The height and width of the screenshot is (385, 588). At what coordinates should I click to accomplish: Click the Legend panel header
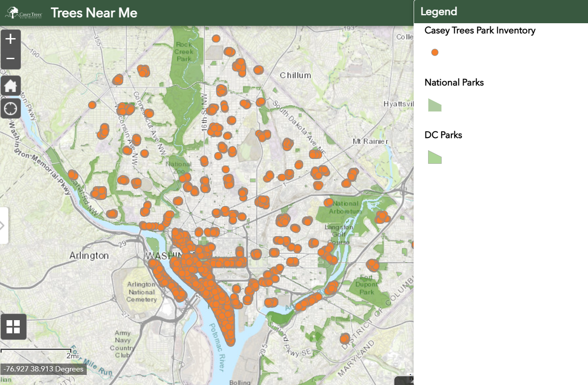pos(501,12)
